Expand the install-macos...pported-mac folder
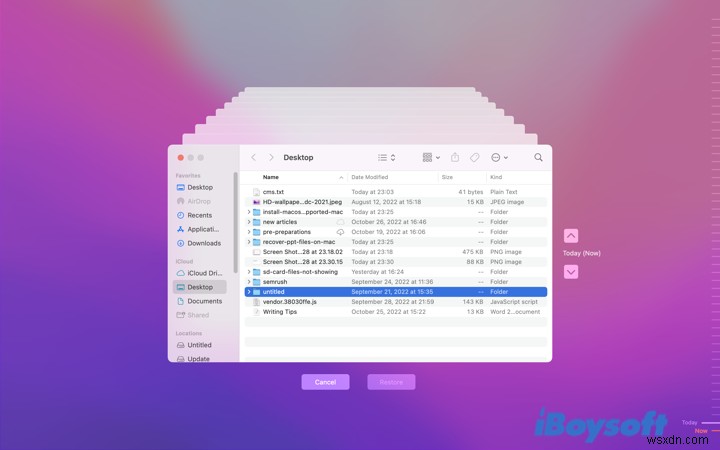720x450 pixels. pyautogui.click(x=249, y=212)
